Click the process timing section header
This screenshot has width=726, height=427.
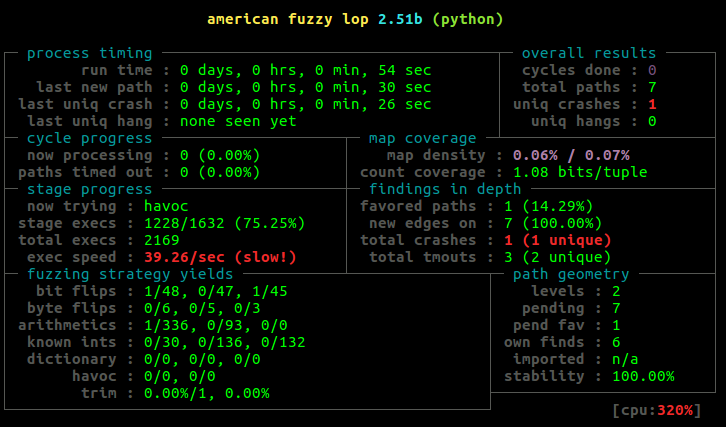tap(89, 53)
